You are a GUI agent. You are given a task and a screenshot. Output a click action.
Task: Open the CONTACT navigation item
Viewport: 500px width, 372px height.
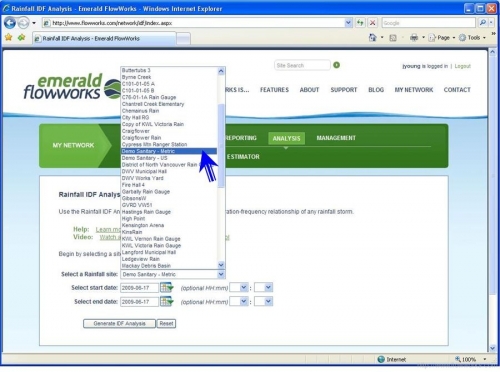point(457,90)
